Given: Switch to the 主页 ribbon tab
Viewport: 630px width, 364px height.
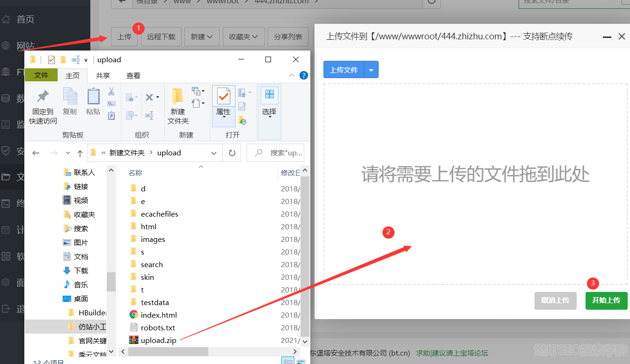Looking at the screenshot, I should click(73, 75).
